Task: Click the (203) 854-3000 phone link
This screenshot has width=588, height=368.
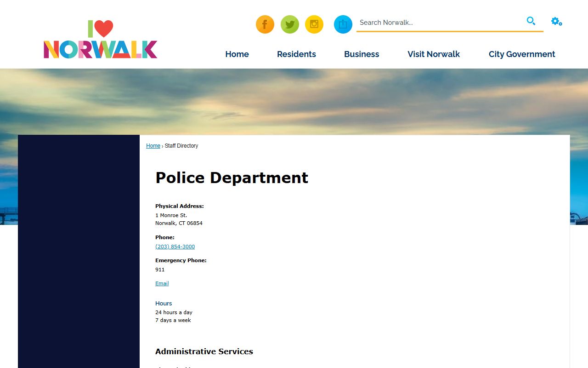Action: tap(175, 247)
